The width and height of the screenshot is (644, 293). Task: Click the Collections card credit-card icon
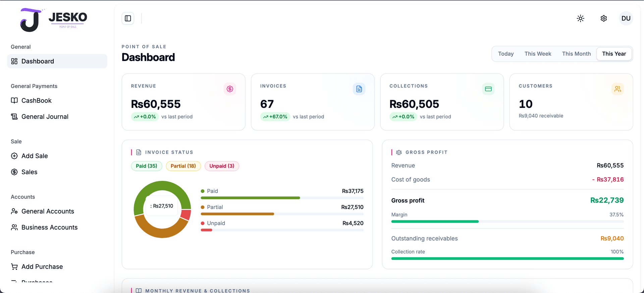pyautogui.click(x=488, y=89)
